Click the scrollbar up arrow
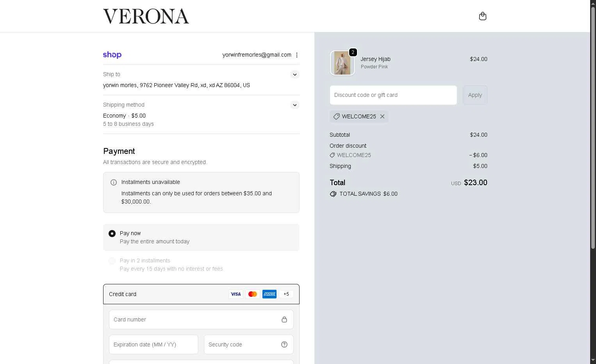 click(x=593, y=3)
